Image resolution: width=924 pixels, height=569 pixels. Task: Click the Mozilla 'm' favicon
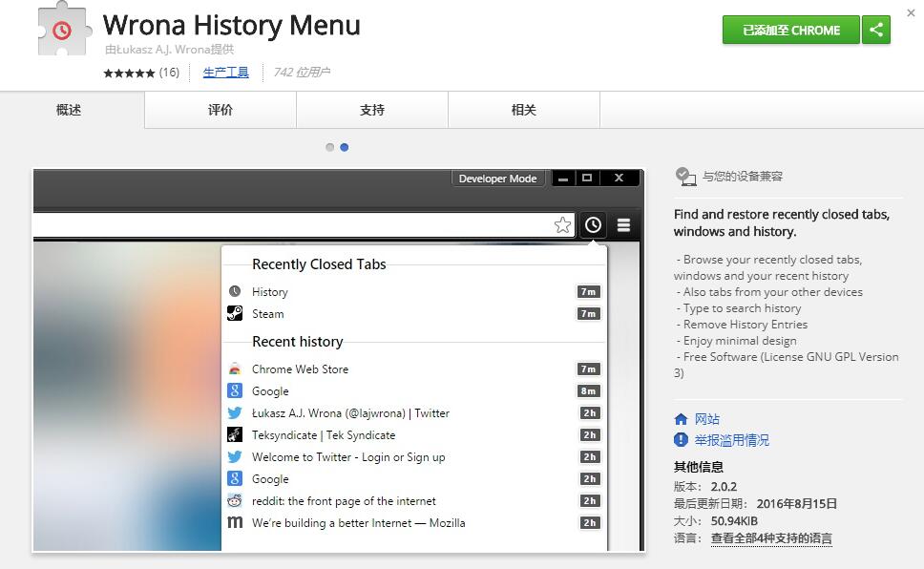[x=235, y=522]
